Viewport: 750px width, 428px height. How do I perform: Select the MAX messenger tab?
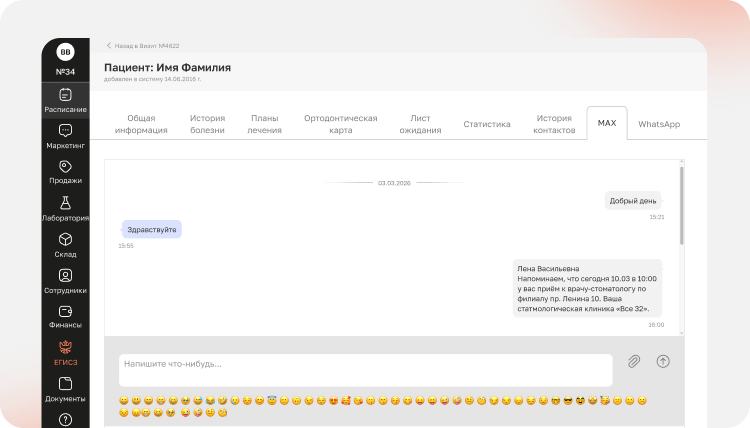(607, 123)
